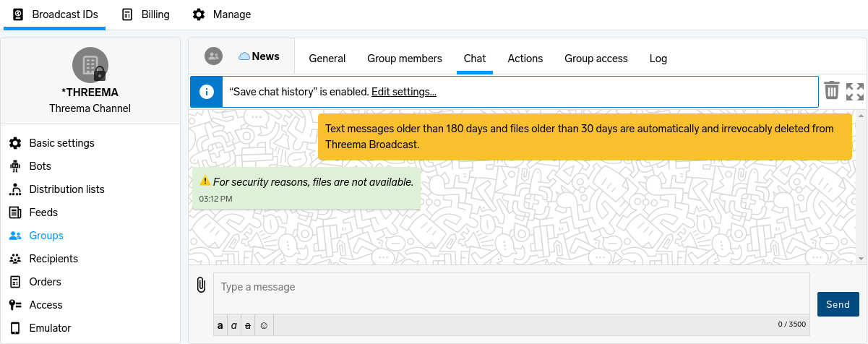Click chat scrollbar up arrow
Viewport: 868px width, 344px height.
(861, 116)
